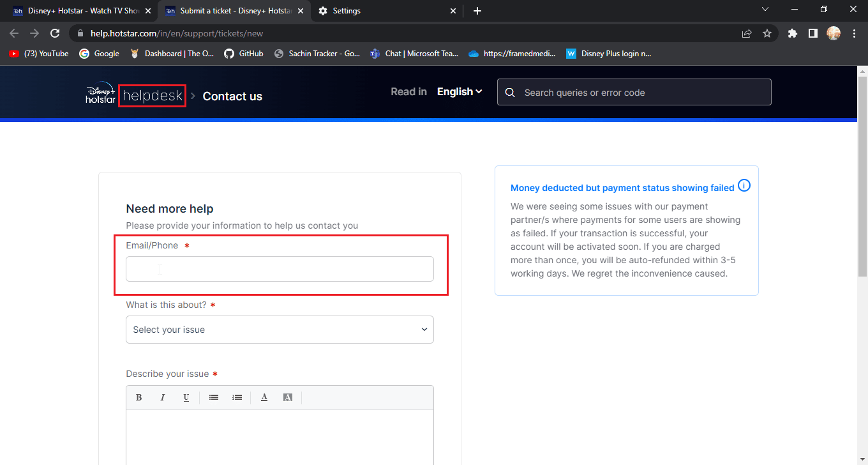Click the info icon beside payment notice

click(744, 186)
